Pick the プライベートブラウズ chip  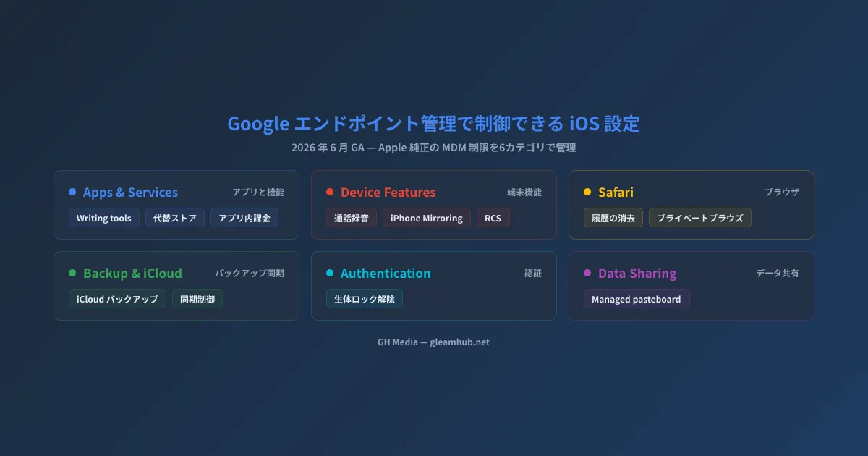click(x=700, y=218)
